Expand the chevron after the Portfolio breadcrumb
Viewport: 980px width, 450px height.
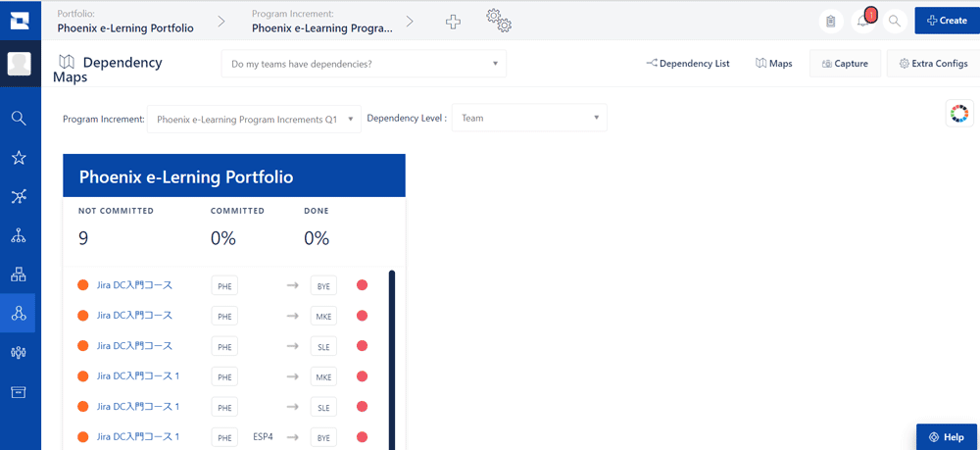click(x=221, y=22)
